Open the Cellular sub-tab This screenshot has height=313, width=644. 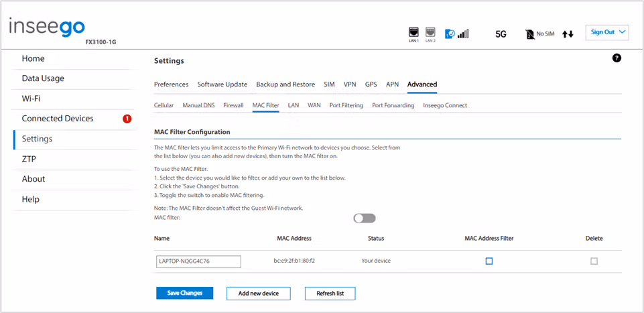tap(164, 106)
